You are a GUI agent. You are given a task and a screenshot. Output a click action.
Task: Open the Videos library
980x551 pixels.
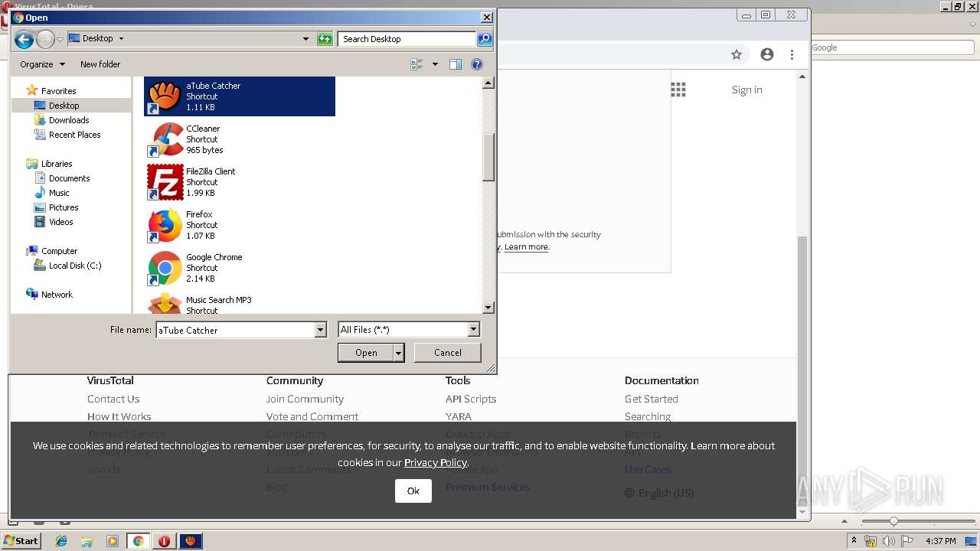tap(60, 222)
